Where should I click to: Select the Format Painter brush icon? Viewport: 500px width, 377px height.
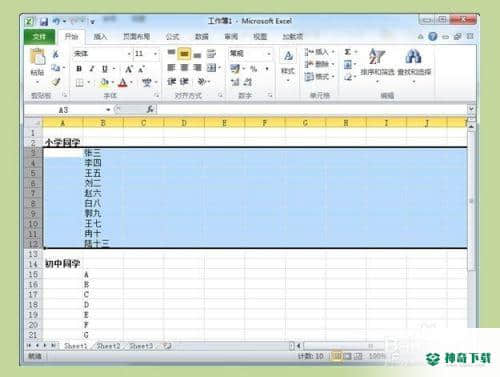click(56, 82)
